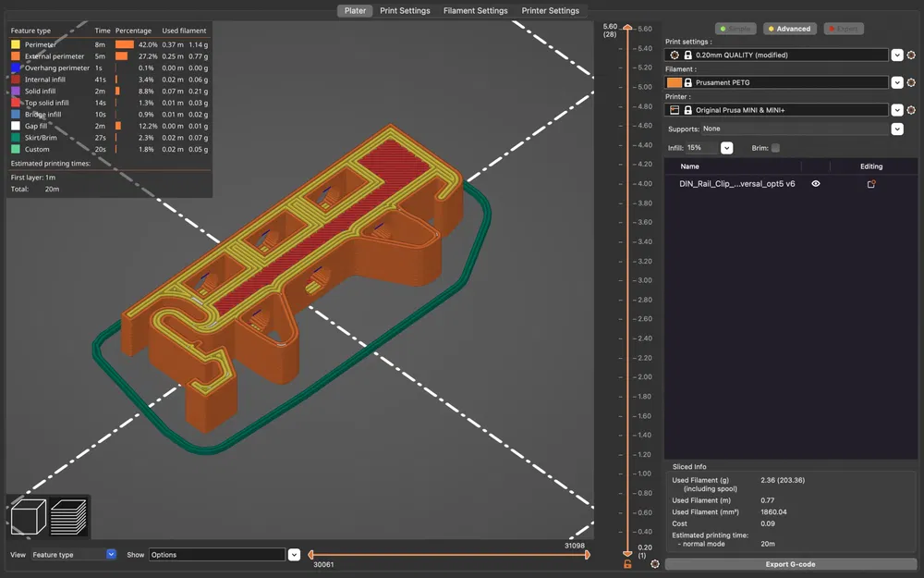Screen dimensions: 924x578
Task: Click the orange Prusament PETG color swatch
Action: tap(675, 83)
